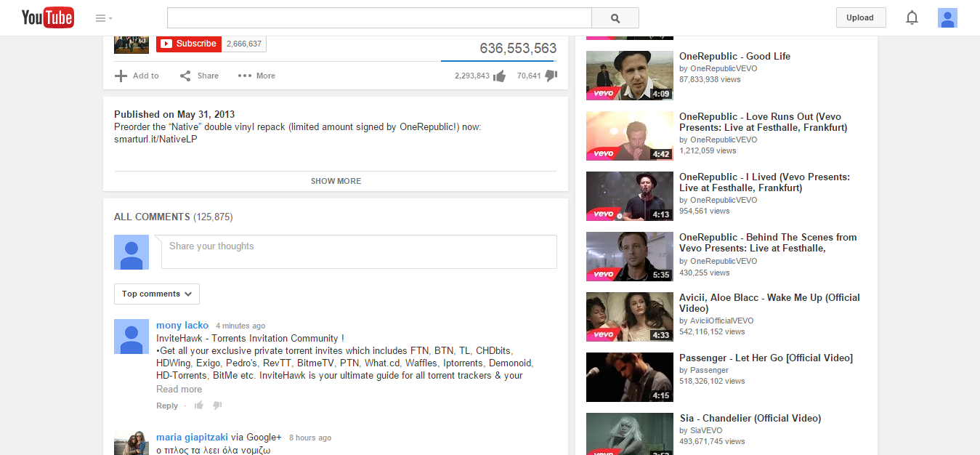Open Sia - Chandelier video title
Viewport: 980px width, 455px height.
[x=750, y=418]
